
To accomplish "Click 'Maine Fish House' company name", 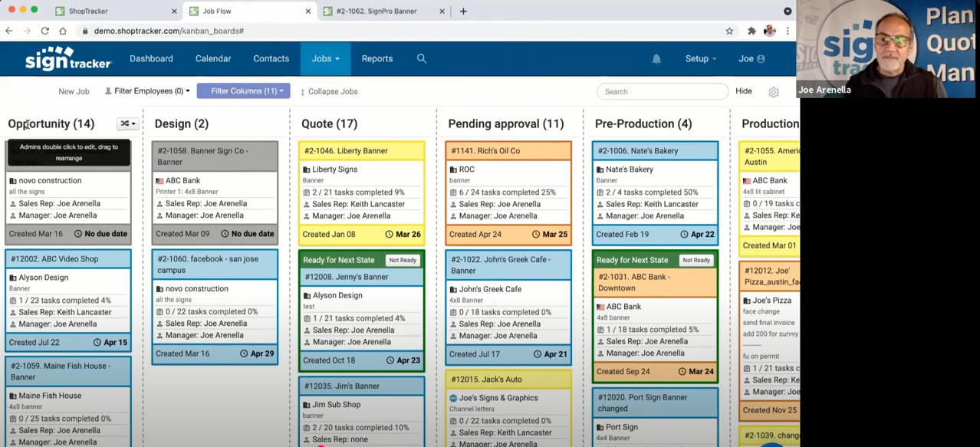I will coord(50,396).
